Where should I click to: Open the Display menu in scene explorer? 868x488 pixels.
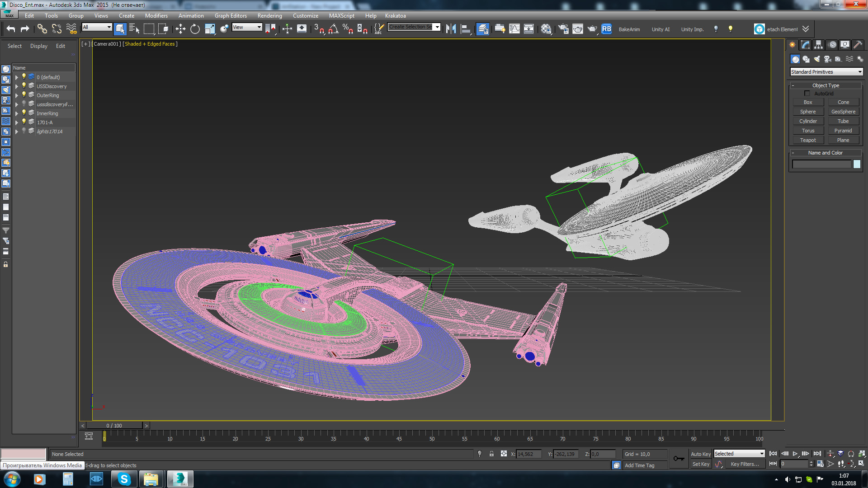point(39,46)
